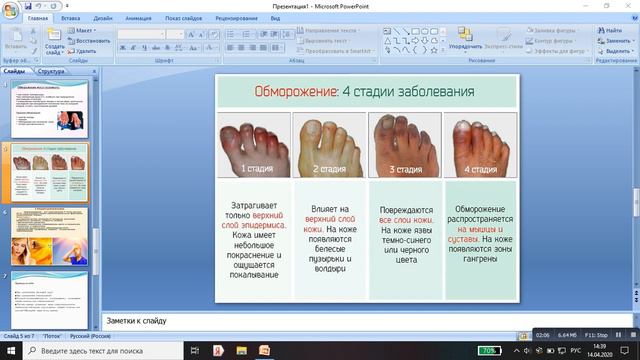Open Заливка фигуры fill options
The width and height of the screenshot is (640, 360).
(552, 30)
